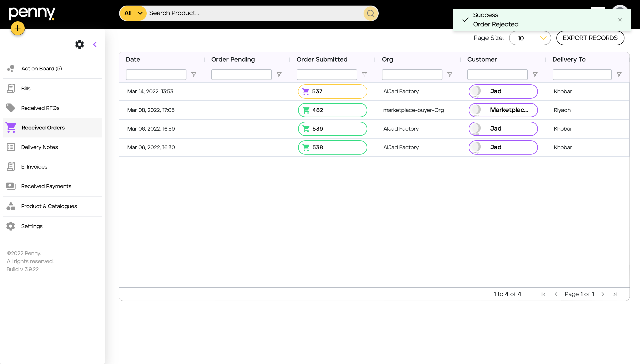Image resolution: width=640 pixels, height=364 pixels.
Task: Open the Order Submitted filter icon
Action: pos(364,74)
